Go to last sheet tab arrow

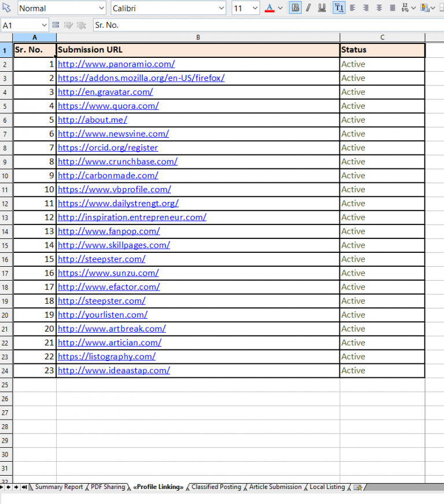tap(24, 487)
